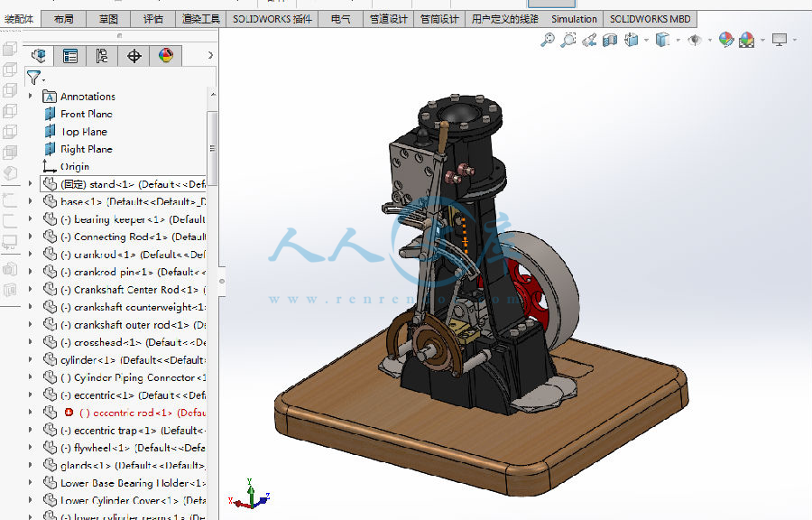812x520 pixels.
Task: Open the PropertyManager tab
Action: [70, 55]
